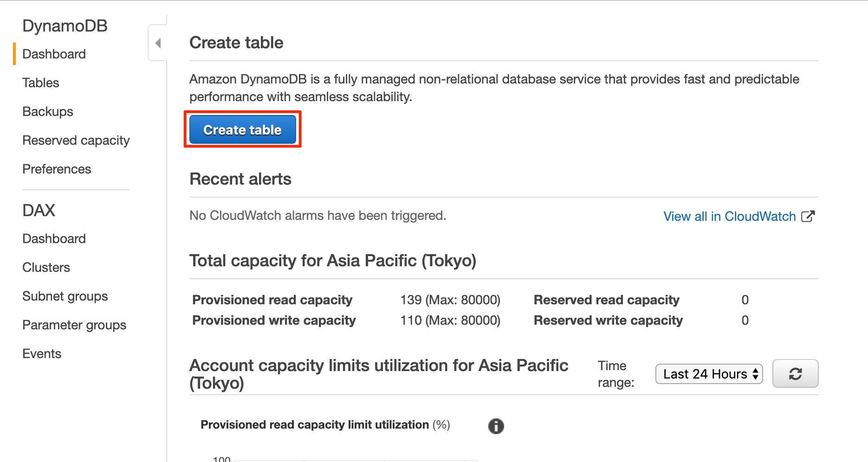
Task: Go to DAX Clusters
Action: tap(46, 267)
